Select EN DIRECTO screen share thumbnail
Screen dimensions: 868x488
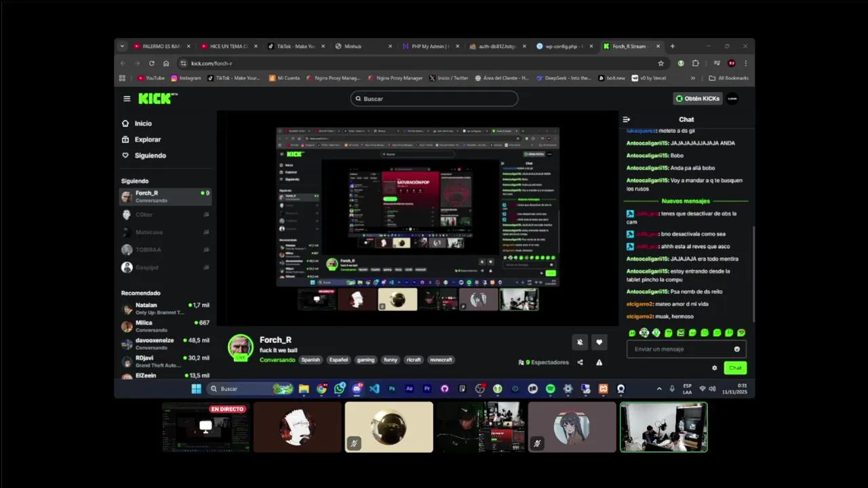coord(205,427)
